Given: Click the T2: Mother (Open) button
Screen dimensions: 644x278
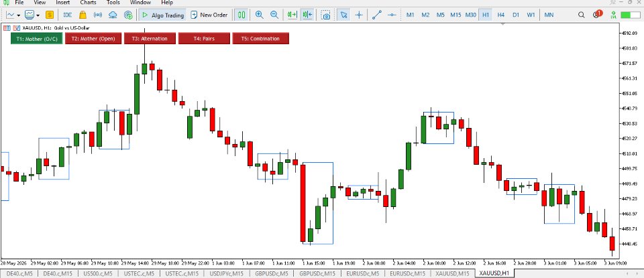Looking at the screenshot, I should pyautogui.click(x=93, y=39).
